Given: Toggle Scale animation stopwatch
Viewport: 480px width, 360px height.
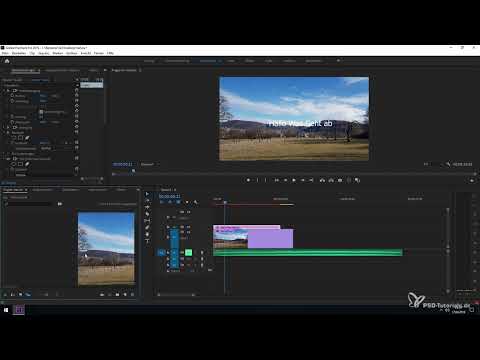Looking at the screenshot, I should (x=12, y=101).
